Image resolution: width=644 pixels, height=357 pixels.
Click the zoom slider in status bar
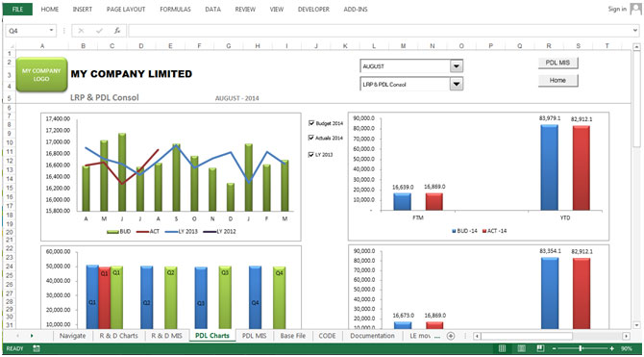580,348
